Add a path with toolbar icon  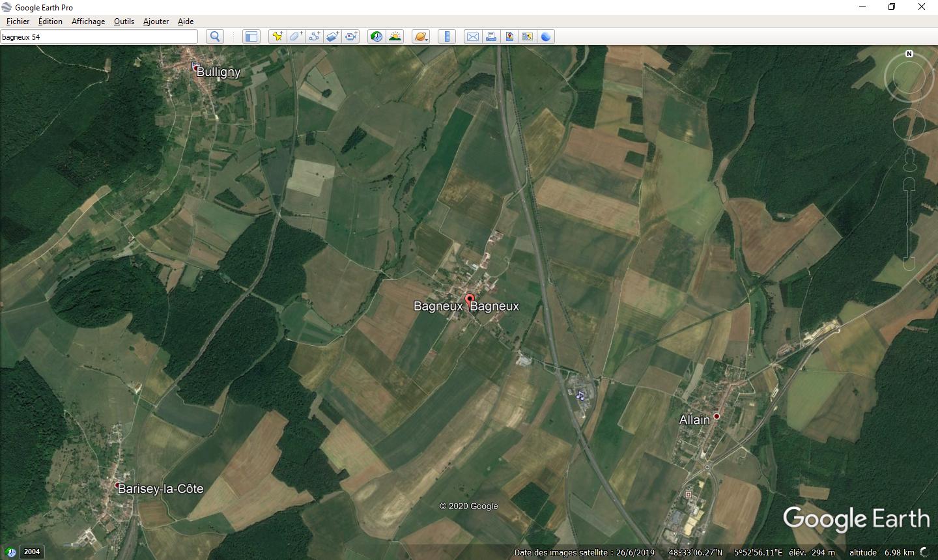[x=314, y=36]
